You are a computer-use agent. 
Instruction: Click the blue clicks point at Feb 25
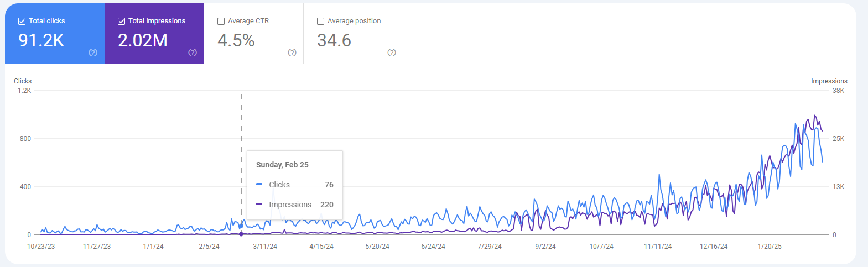point(241,226)
